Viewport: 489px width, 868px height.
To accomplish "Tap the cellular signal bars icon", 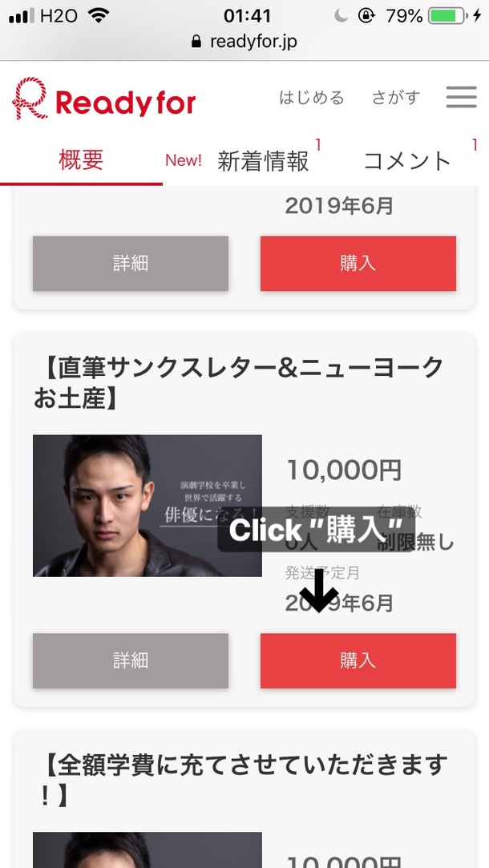I will (x=22, y=16).
